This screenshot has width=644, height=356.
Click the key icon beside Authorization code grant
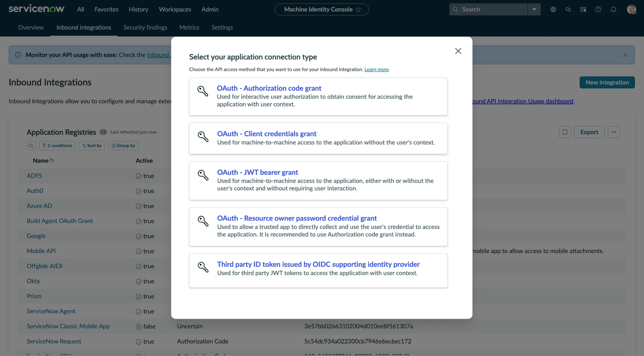point(203,91)
